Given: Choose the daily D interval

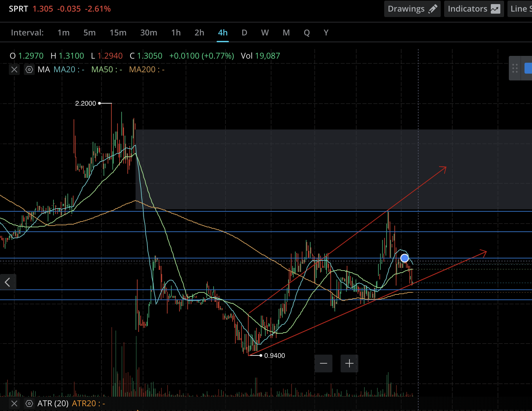Looking at the screenshot, I should pyautogui.click(x=244, y=33).
